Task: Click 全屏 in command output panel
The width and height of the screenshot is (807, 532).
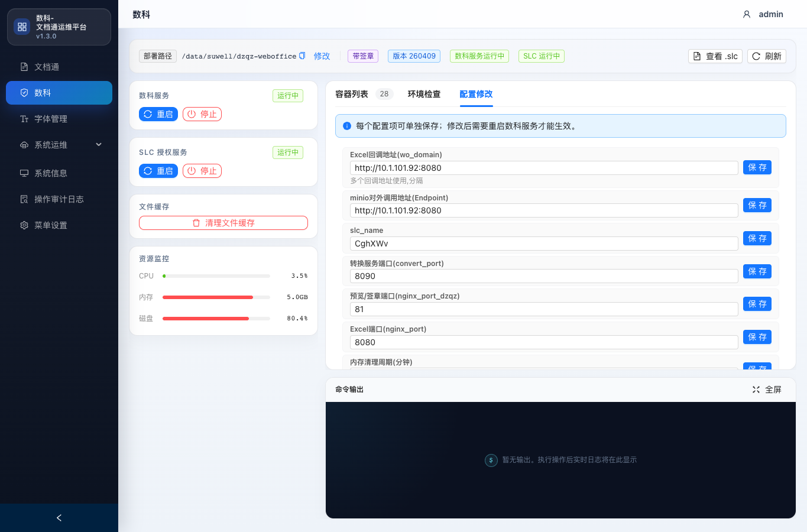Action: [x=767, y=390]
